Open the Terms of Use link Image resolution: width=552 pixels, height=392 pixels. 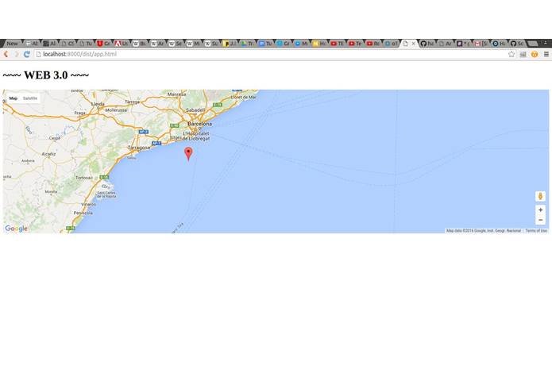[536, 231]
